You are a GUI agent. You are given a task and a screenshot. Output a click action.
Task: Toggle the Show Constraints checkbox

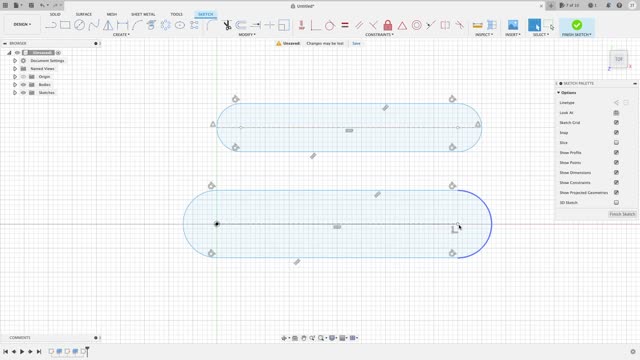[616, 182]
